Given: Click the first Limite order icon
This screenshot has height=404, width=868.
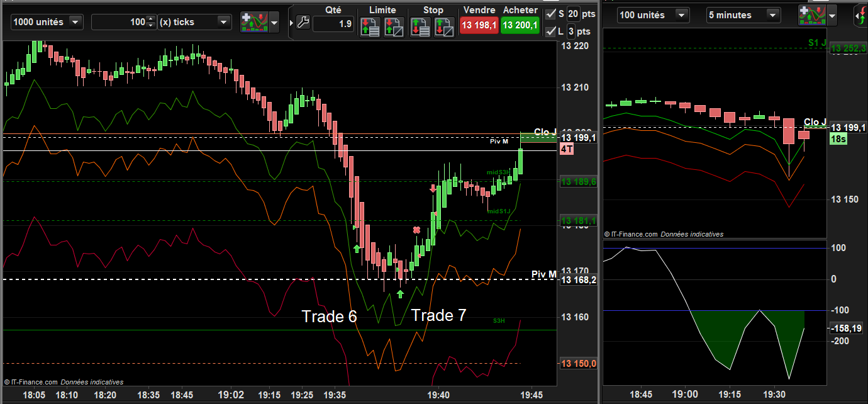Looking at the screenshot, I should [370, 27].
